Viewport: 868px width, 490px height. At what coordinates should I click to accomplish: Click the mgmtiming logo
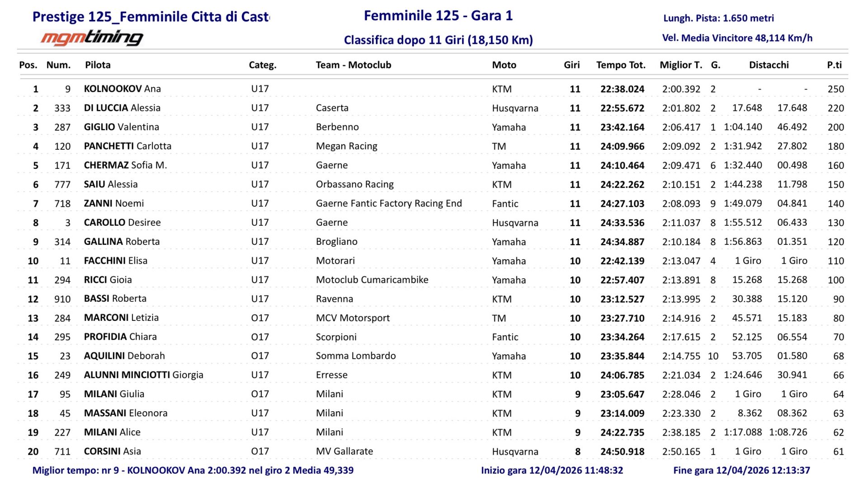(x=92, y=38)
